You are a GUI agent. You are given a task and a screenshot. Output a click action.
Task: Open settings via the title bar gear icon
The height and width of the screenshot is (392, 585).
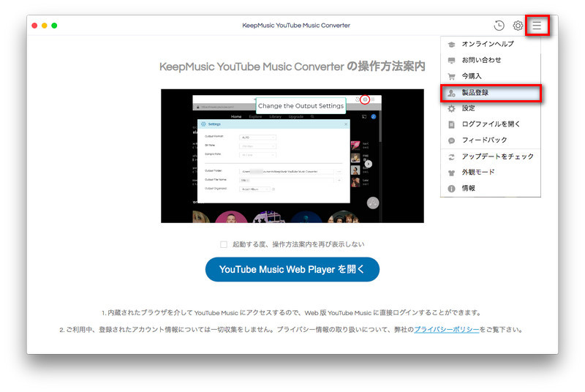click(518, 26)
